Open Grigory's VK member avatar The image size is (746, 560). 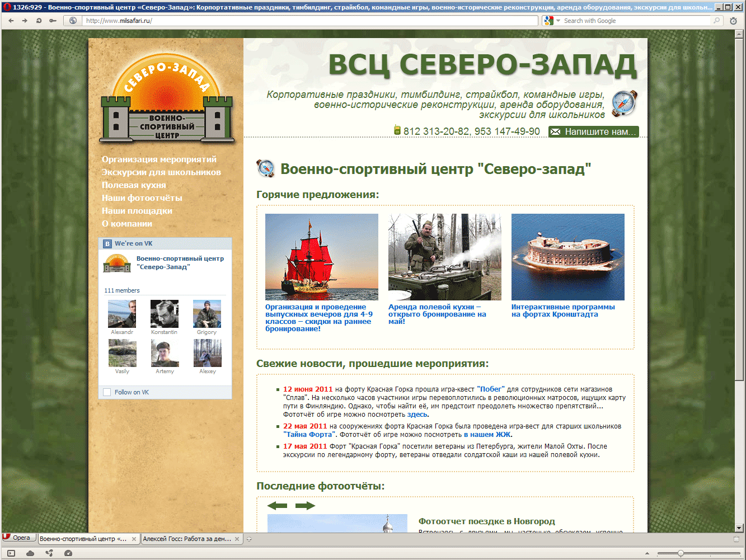tap(207, 314)
